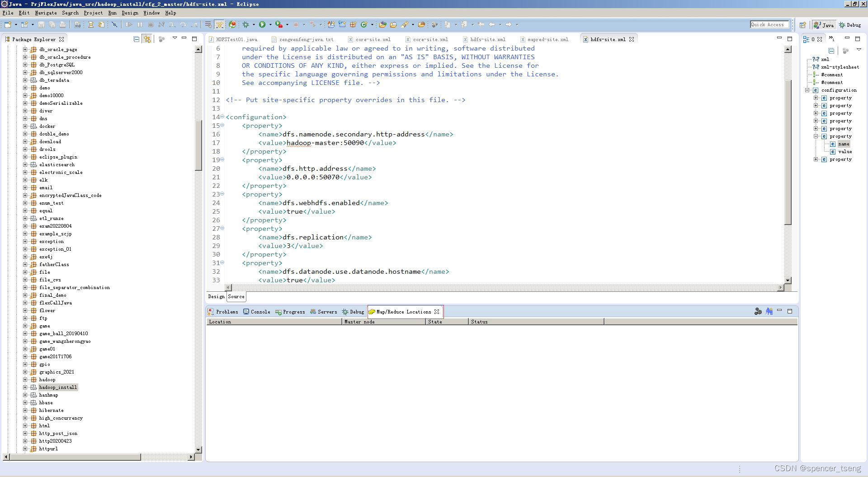Launch Debug with the bug toolbar icon

coord(245,24)
